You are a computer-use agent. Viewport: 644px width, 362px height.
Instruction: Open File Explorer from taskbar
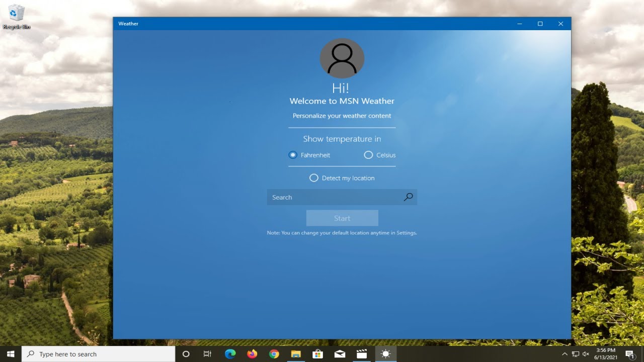pos(296,354)
